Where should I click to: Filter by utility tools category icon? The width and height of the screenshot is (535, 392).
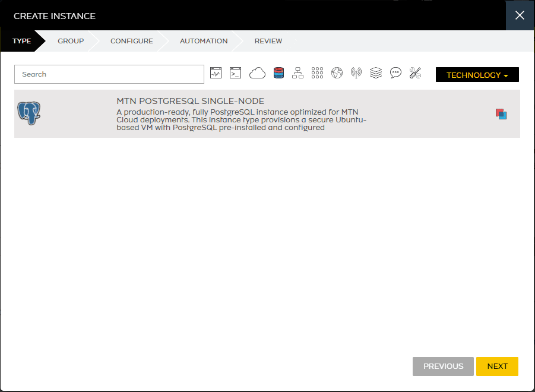(x=415, y=73)
